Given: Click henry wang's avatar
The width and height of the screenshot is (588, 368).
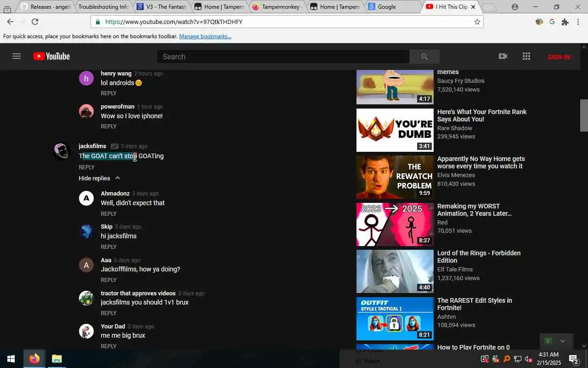Looking at the screenshot, I should tap(86, 78).
